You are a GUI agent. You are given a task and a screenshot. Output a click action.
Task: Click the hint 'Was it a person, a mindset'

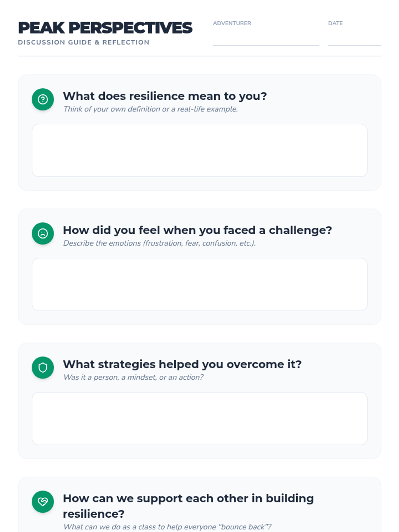click(133, 377)
